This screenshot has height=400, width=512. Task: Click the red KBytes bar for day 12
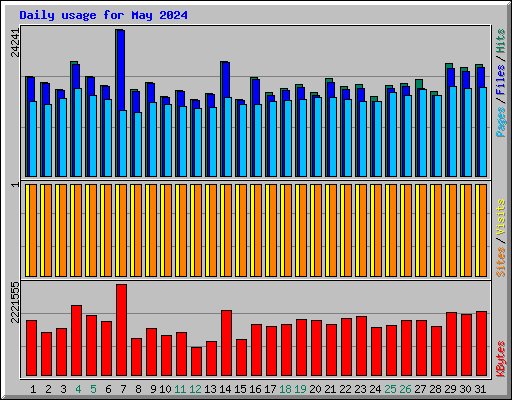coord(196,361)
